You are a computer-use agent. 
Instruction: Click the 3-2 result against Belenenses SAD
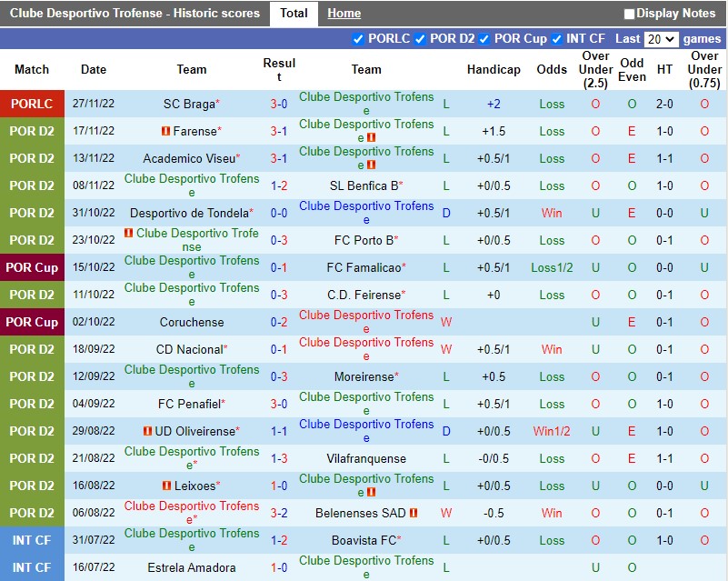[279, 513]
